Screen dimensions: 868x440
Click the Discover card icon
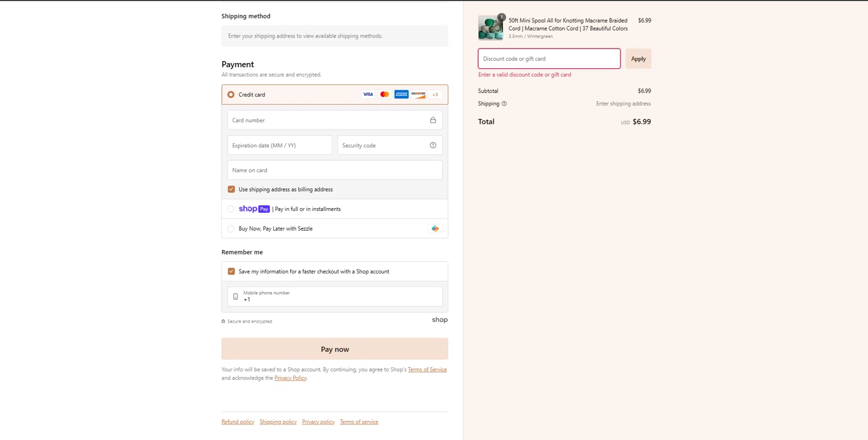pyautogui.click(x=418, y=94)
